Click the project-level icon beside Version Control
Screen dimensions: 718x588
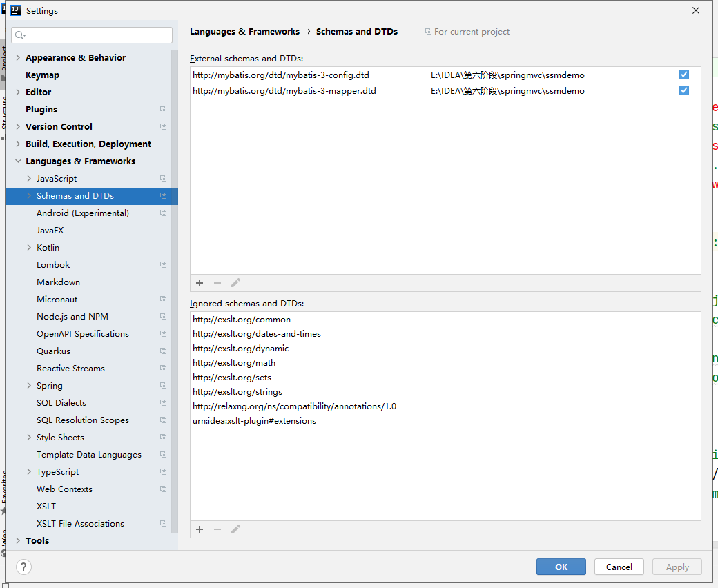point(163,127)
